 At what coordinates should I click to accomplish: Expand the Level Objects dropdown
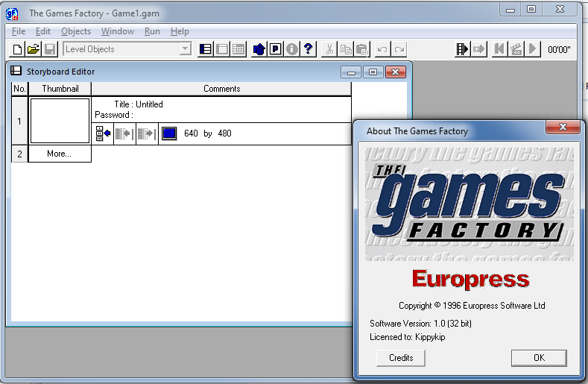pyautogui.click(x=186, y=49)
